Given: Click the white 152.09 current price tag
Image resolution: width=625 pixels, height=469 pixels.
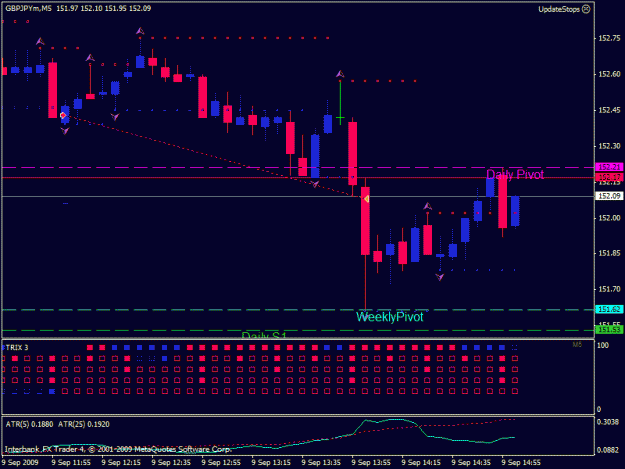Looking at the screenshot, I should click(x=609, y=196).
